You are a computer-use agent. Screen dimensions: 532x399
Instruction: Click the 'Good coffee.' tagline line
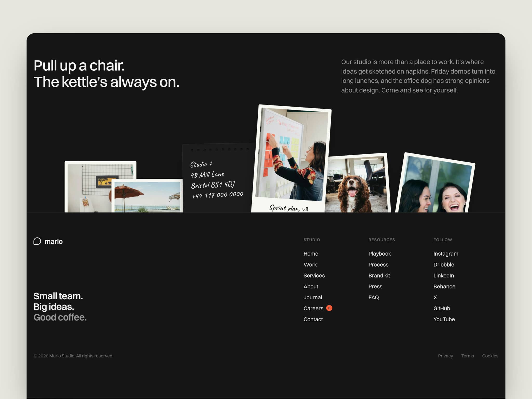[x=60, y=317]
